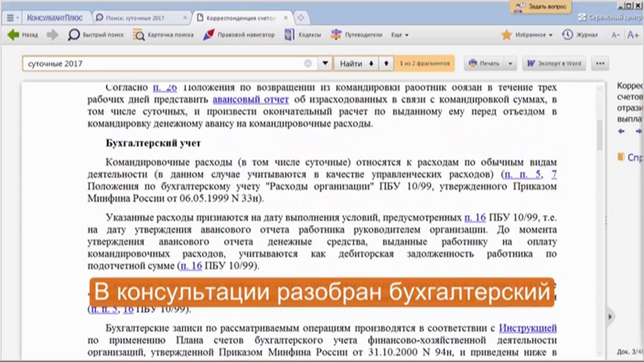Increase font size with A+
644x362 pixels.
[633, 35]
